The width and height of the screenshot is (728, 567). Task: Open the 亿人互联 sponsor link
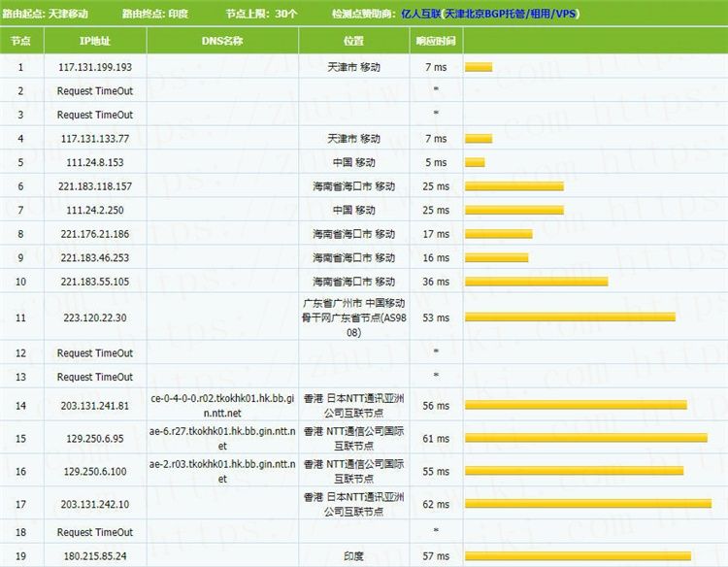(490, 14)
